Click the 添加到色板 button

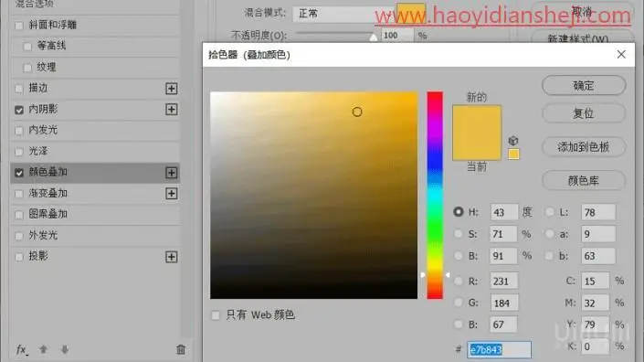(584, 146)
